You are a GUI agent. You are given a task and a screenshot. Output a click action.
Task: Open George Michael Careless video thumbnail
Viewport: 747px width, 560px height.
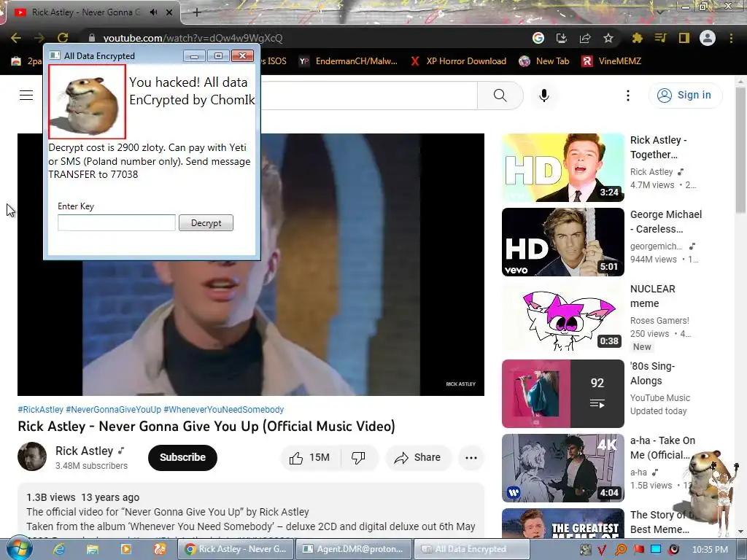click(x=563, y=242)
